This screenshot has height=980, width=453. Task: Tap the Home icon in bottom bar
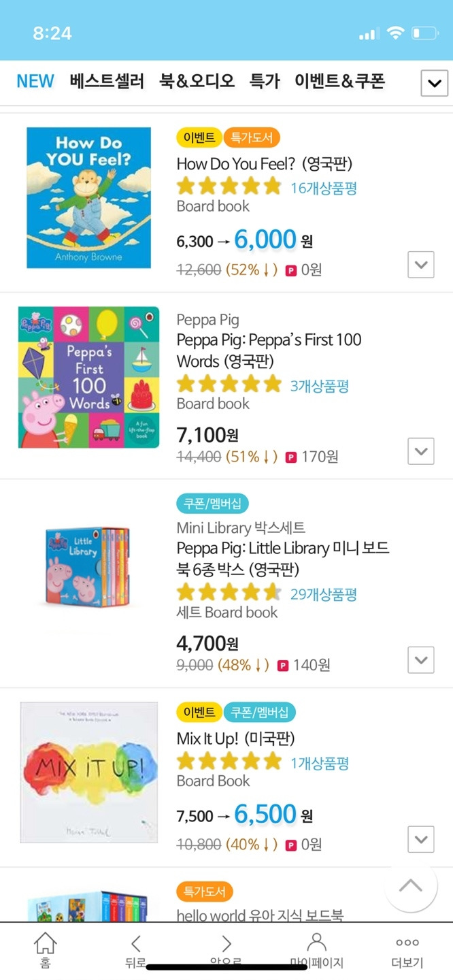(x=45, y=944)
